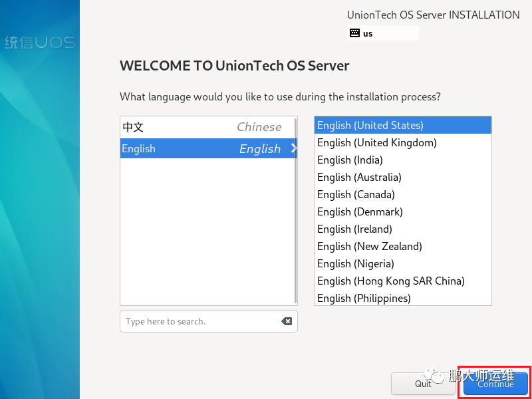Choose English (India) locale
Image resolution: width=532 pixels, height=399 pixels.
point(403,160)
